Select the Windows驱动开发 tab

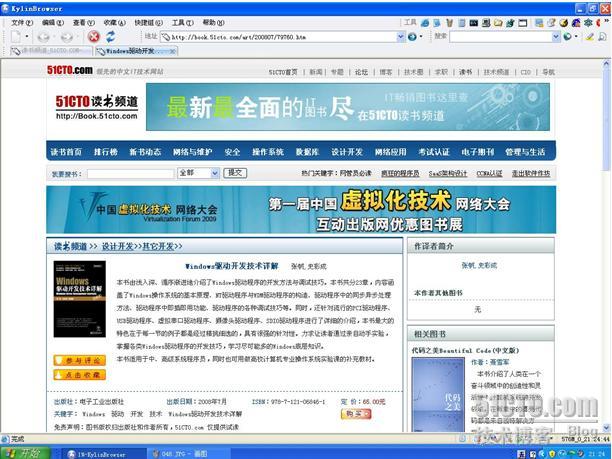[x=136, y=51]
